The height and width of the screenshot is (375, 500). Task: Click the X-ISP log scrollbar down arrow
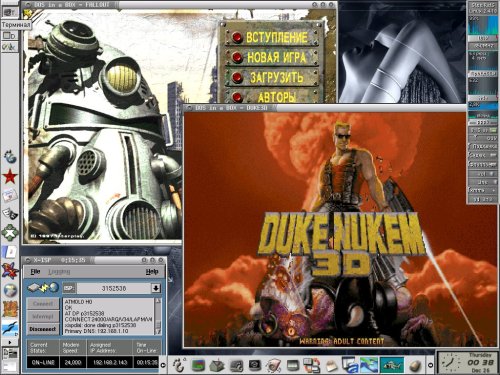(x=158, y=332)
